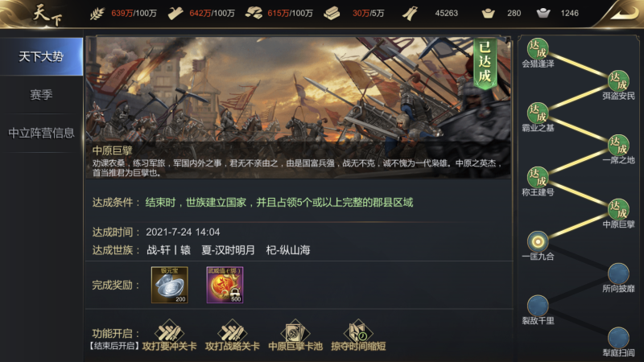The width and height of the screenshot is (644, 362).
Task: Click the wood resource icon in top bar
Action: [175, 14]
